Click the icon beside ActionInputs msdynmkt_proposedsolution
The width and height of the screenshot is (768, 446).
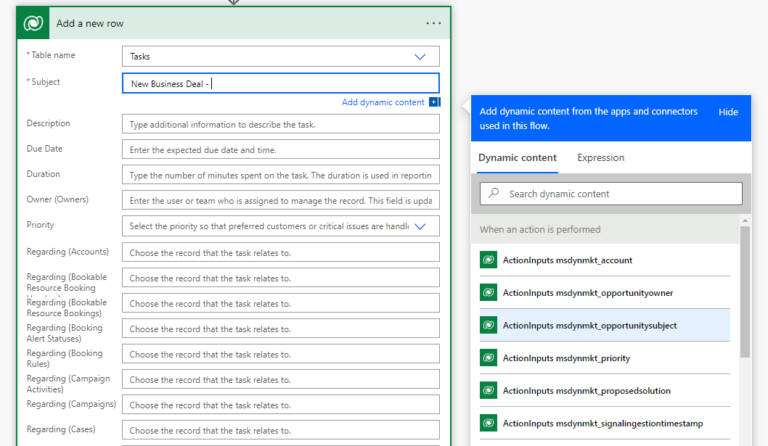pyautogui.click(x=489, y=390)
